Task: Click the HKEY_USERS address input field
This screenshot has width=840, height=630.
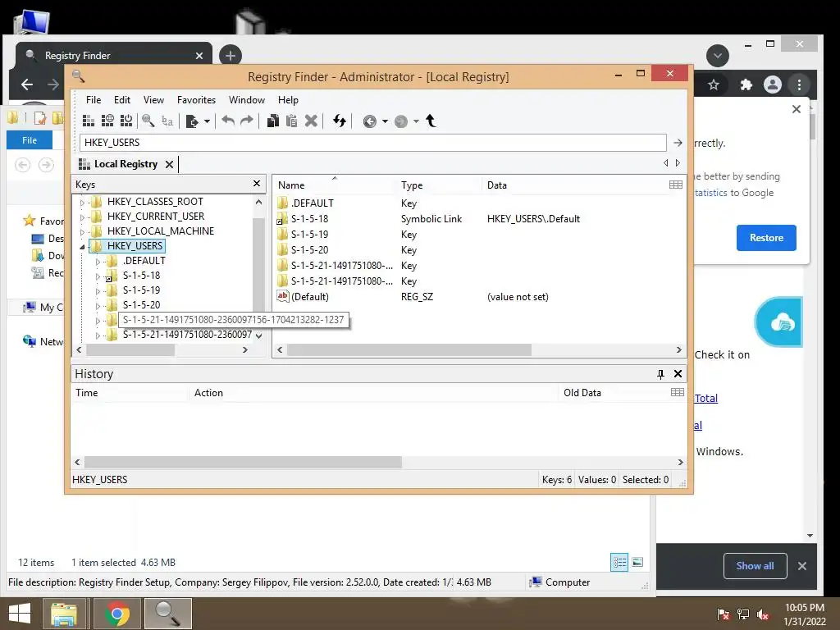Action: click(373, 143)
